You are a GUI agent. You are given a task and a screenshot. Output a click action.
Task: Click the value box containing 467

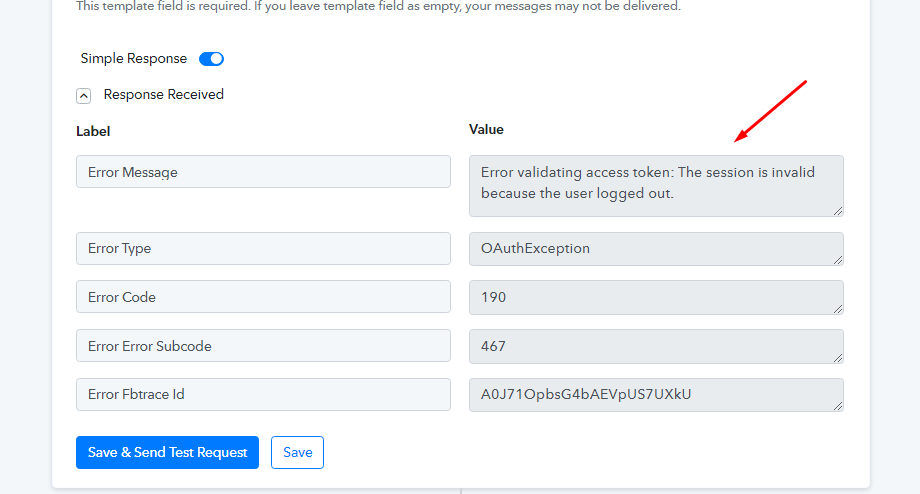pyautogui.click(x=656, y=346)
